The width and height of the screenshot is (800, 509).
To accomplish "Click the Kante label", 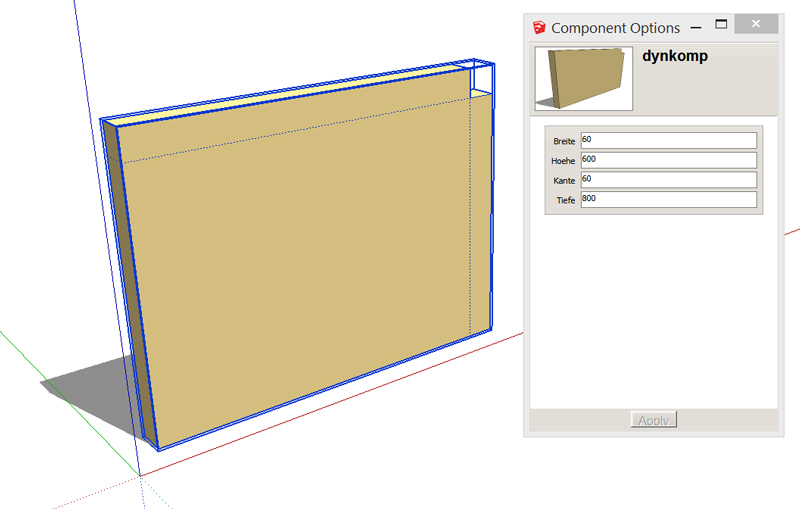I will click(563, 181).
